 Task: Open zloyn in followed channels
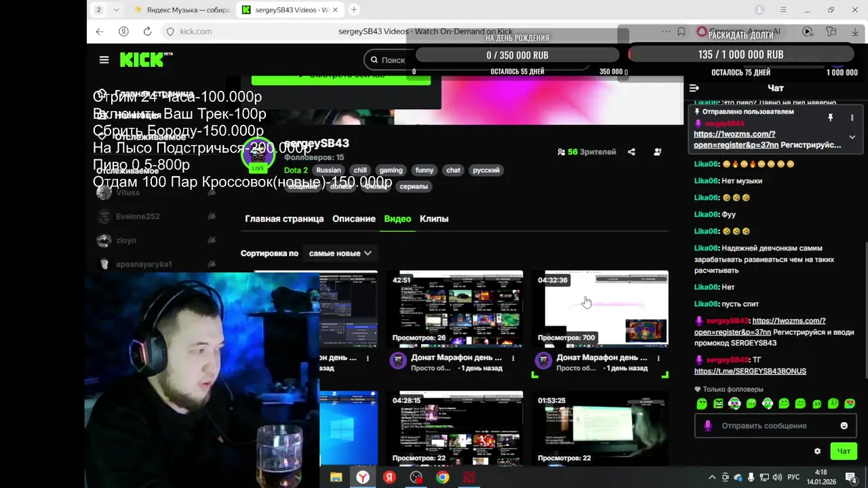click(157, 240)
